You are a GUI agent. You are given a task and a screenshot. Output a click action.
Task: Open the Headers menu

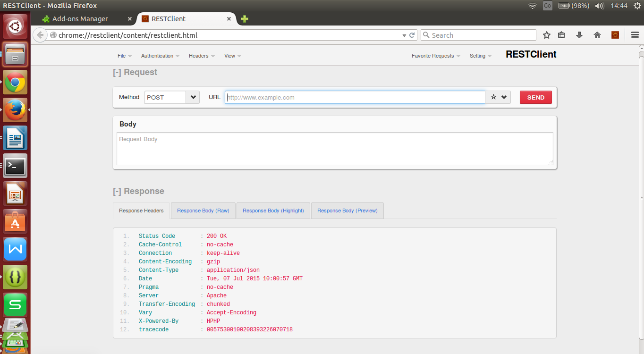click(199, 56)
